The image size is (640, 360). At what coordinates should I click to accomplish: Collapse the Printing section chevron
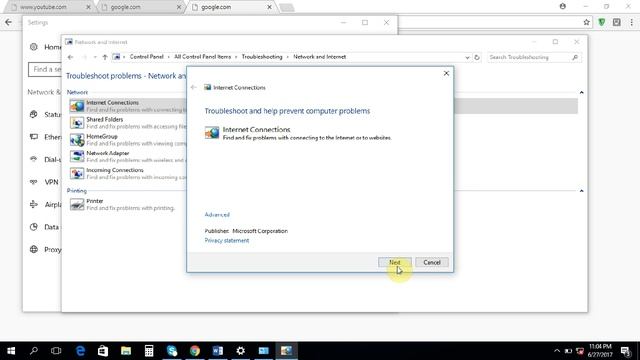[581, 191]
